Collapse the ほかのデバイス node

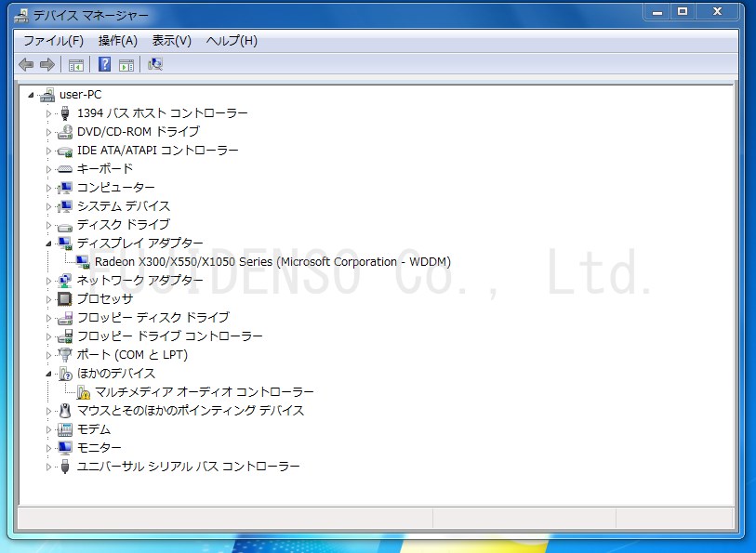[48, 375]
